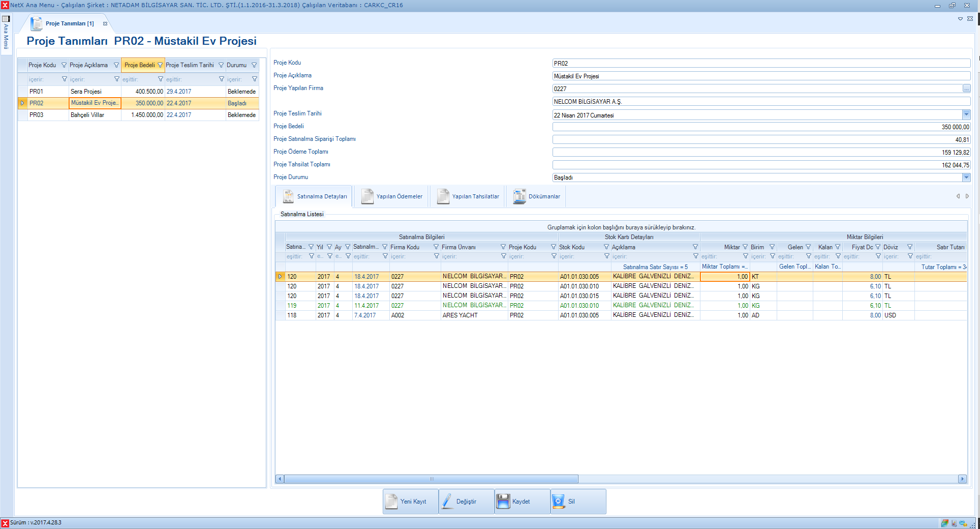Click the Değiştir pencil edit icon
This screenshot has width=980, height=529.
pyautogui.click(x=447, y=502)
